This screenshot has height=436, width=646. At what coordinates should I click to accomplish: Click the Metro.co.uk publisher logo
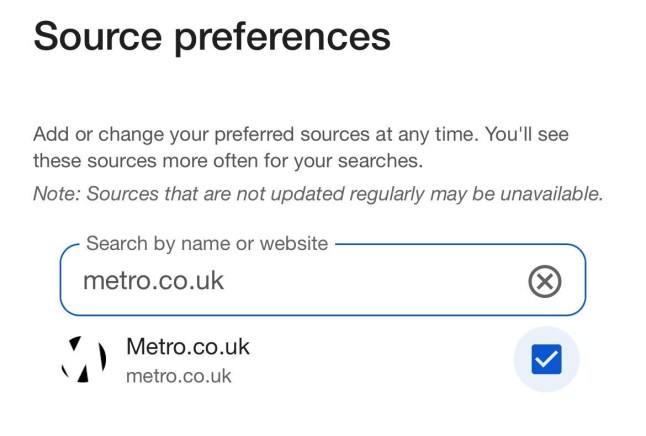[84, 360]
